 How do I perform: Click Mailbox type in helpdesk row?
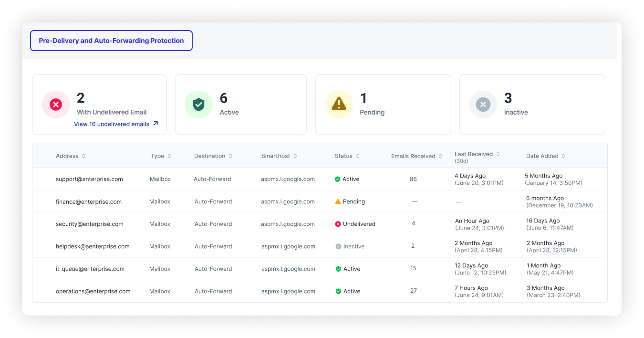point(160,246)
